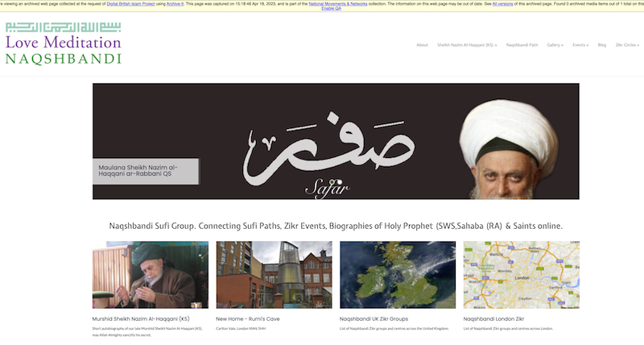The height and width of the screenshot is (345, 644).
Task: Open the Naqshbandi Path page
Action: point(522,45)
